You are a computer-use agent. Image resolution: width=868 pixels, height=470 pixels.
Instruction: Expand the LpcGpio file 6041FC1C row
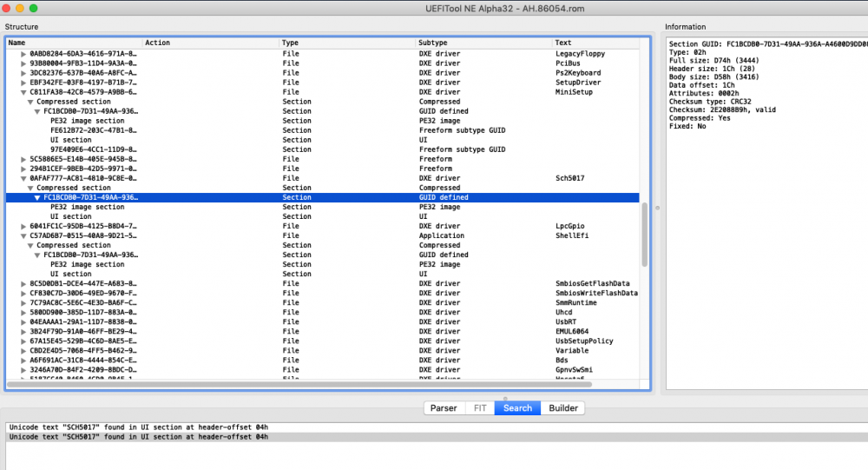point(23,226)
